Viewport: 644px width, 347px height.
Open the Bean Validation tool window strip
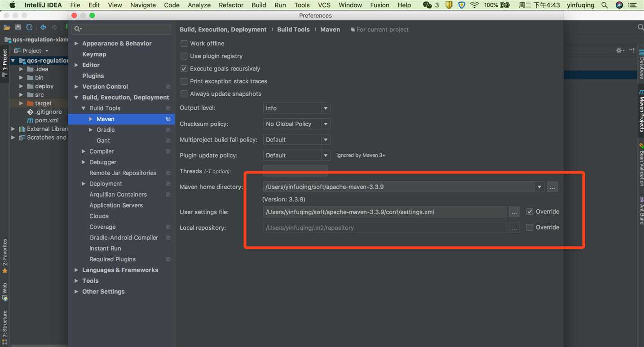pyautogui.click(x=641, y=165)
